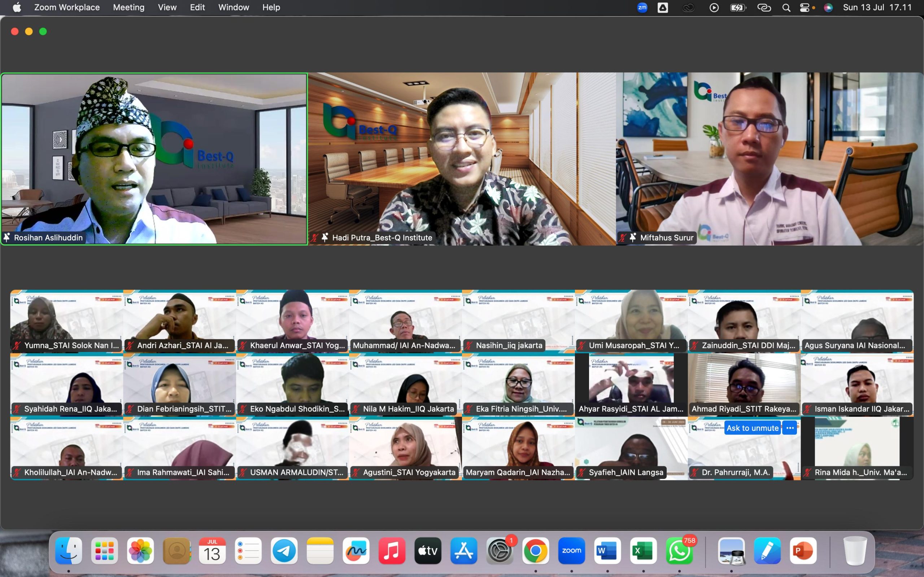Click pin icon on Miftahus Surur's tile
The image size is (924, 577).
click(633, 237)
